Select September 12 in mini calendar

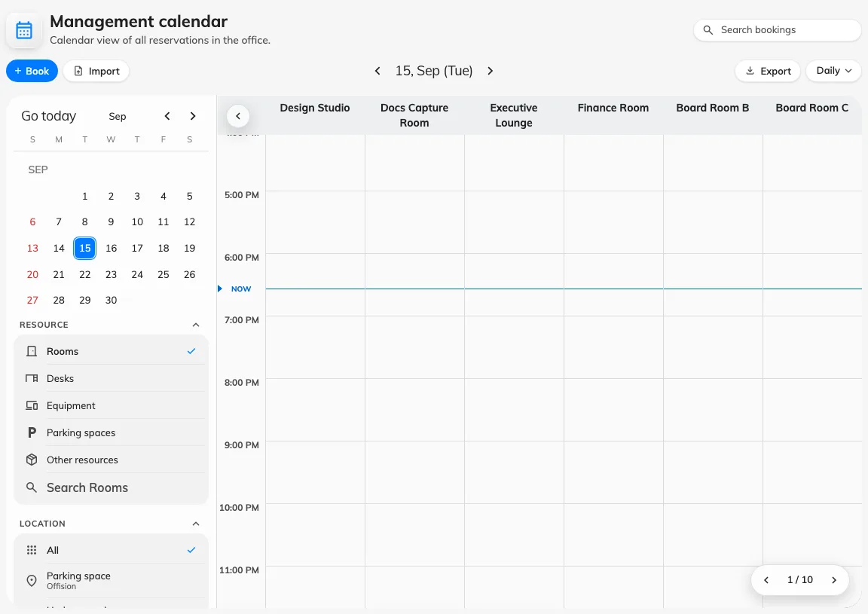point(189,222)
